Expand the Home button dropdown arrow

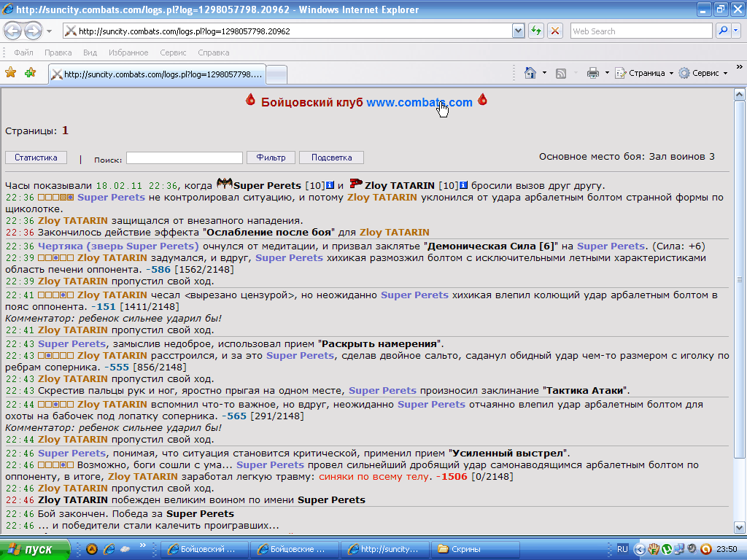click(544, 73)
